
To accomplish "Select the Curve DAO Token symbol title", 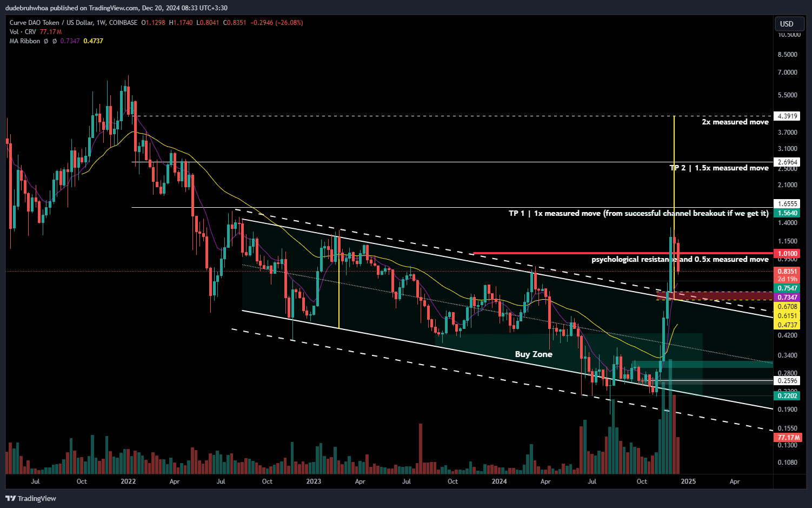I will pos(73,23).
